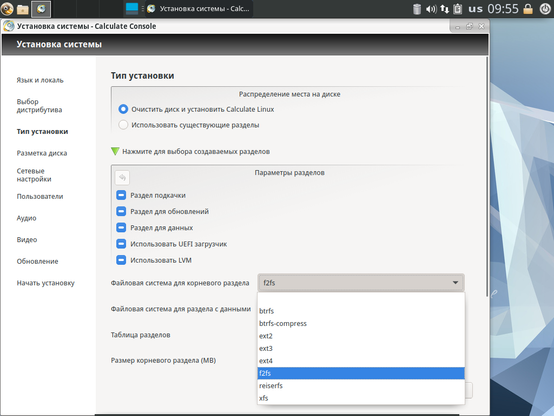
Task: Click the power/logout icon
Action: click(545, 9)
